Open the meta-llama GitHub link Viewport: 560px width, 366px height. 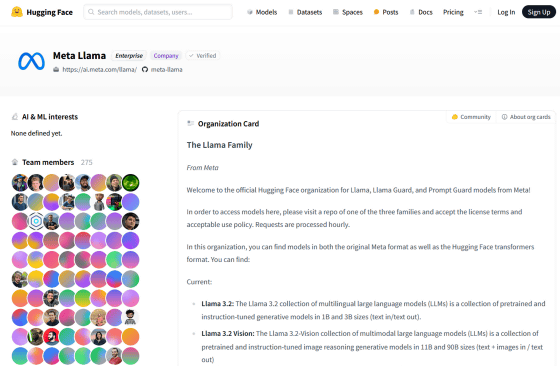[166, 70]
